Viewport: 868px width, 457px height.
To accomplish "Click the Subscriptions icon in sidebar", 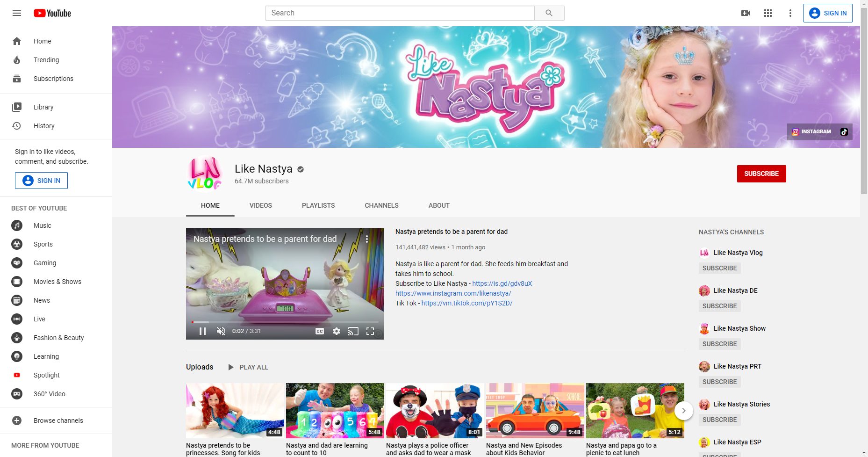I will [17, 79].
